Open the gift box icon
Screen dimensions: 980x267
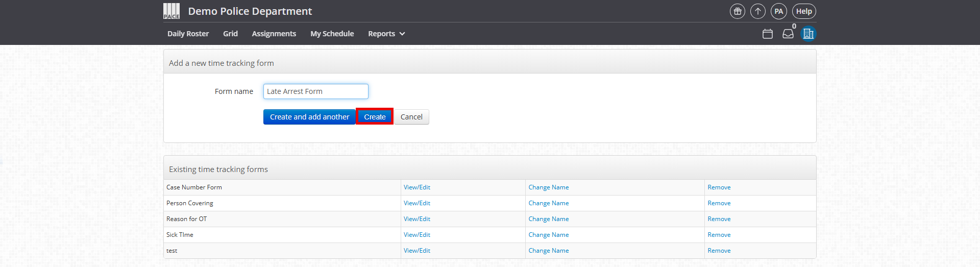(738, 11)
